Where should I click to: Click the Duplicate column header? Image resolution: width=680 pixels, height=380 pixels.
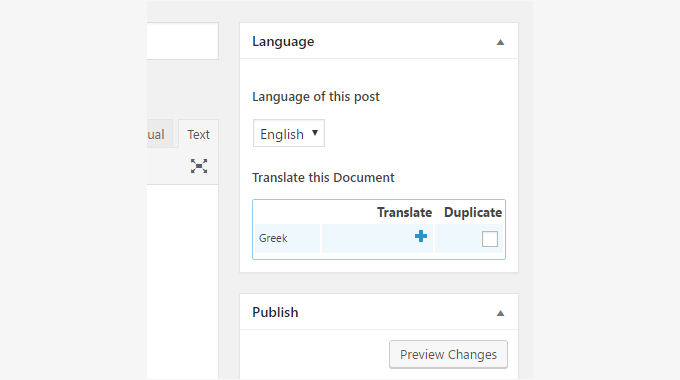[x=473, y=213]
